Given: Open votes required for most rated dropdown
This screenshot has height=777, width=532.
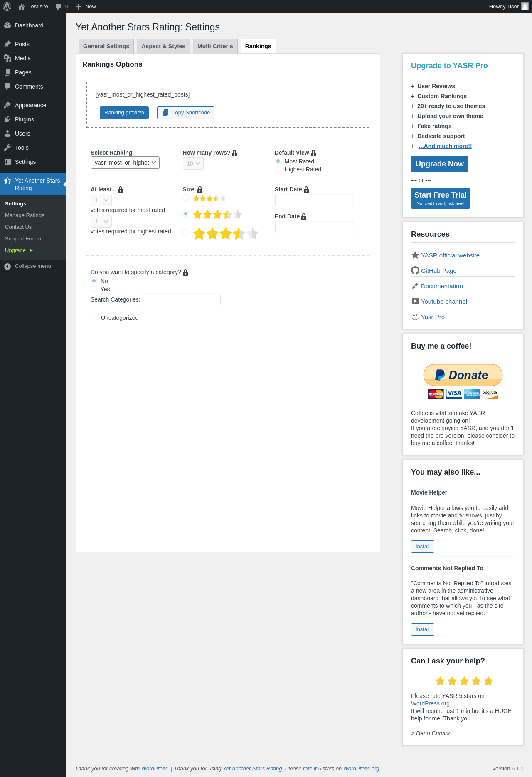Looking at the screenshot, I should [x=101, y=200].
